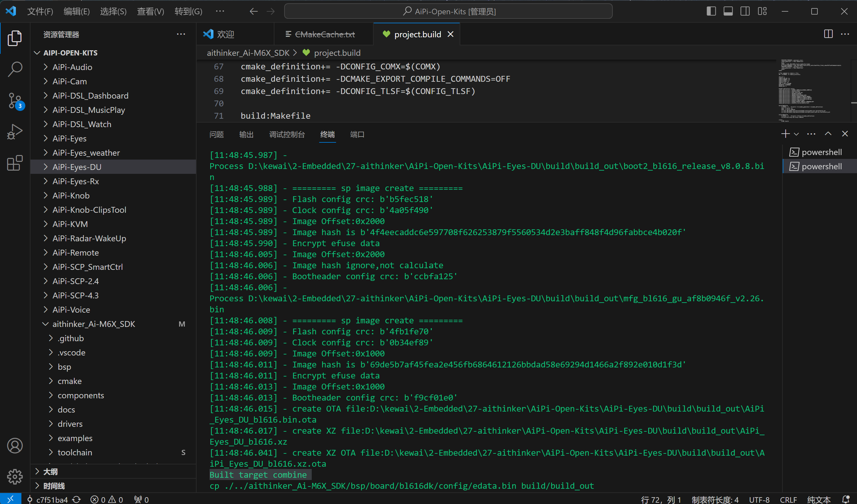Open the Accounts menu icon
857x504 pixels.
(15, 446)
